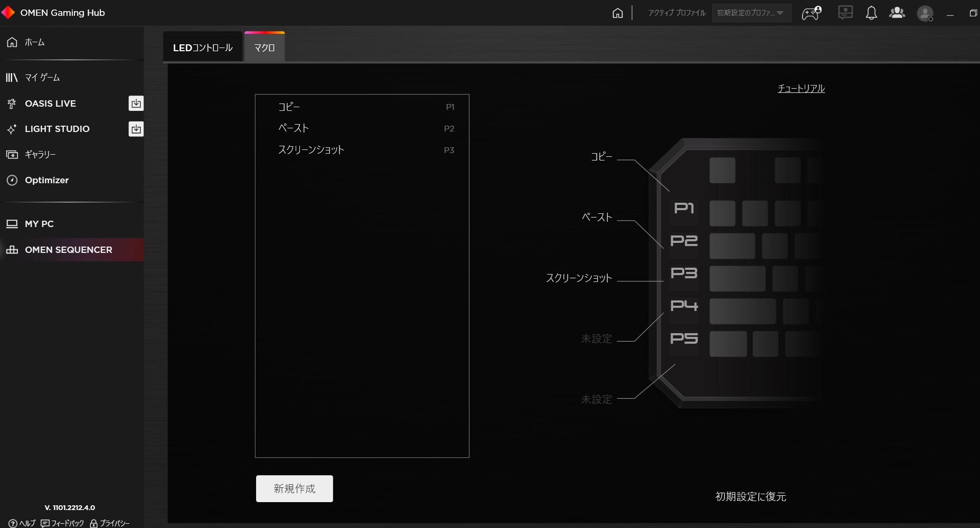Screen dimensions: 980x528
Task: Open マイ ゲーム in the sidebar
Action: pos(72,78)
